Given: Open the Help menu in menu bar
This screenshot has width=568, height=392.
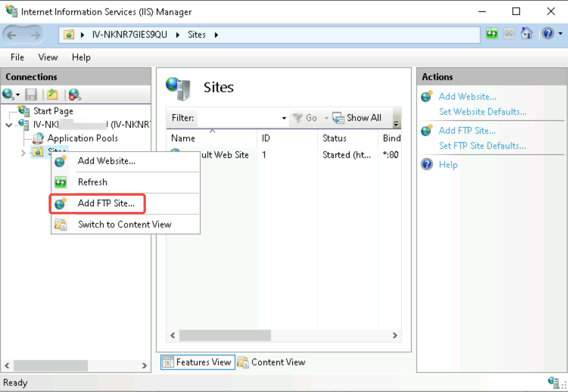Looking at the screenshot, I should click(81, 57).
